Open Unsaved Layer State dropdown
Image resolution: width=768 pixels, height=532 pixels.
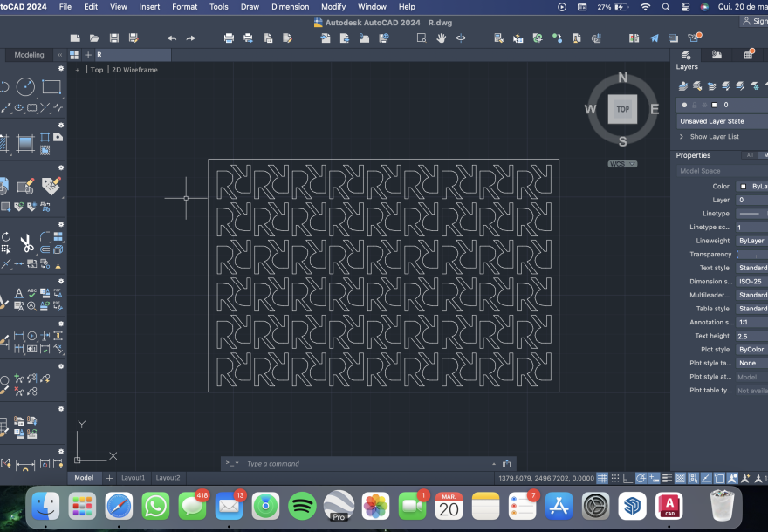click(722, 121)
